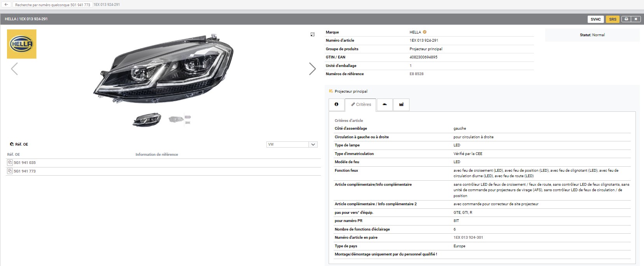Open OE number 5G1 941 773
This screenshot has height=266, width=644.
coord(24,171)
